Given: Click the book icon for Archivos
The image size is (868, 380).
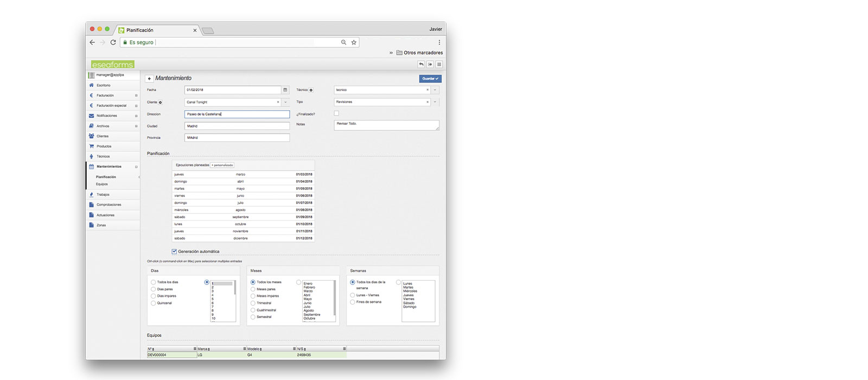Looking at the screenshot, I should tap(91, 126).
